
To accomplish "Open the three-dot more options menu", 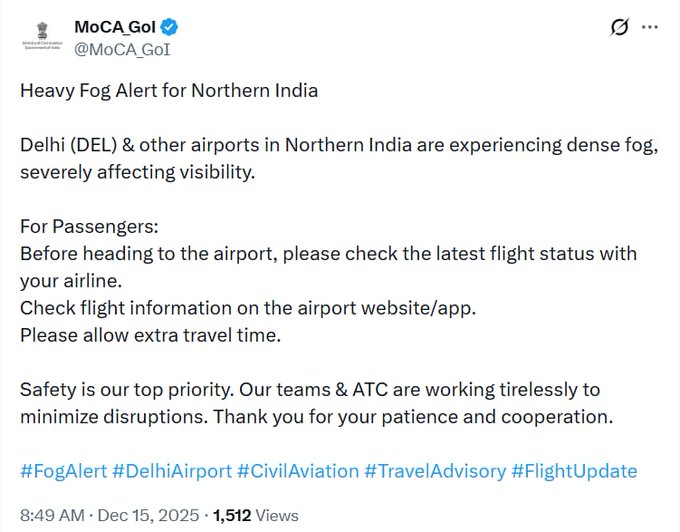I will [x=649, y=27].
